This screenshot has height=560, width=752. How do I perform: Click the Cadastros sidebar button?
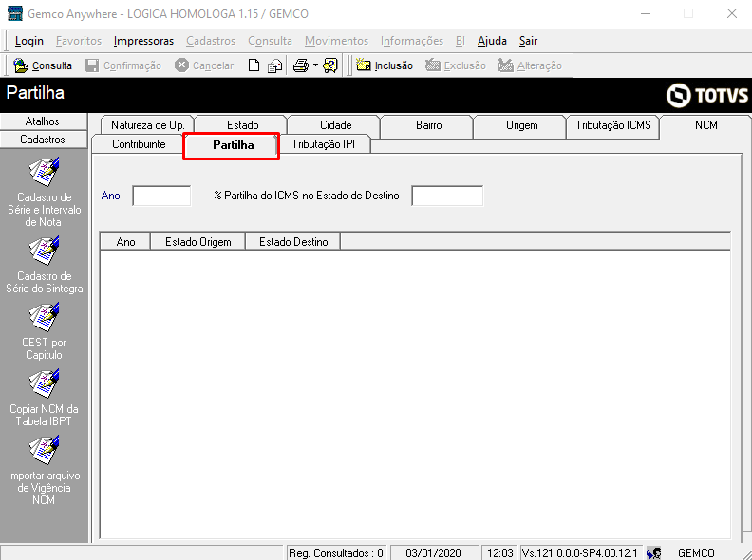tap(43, 140)
